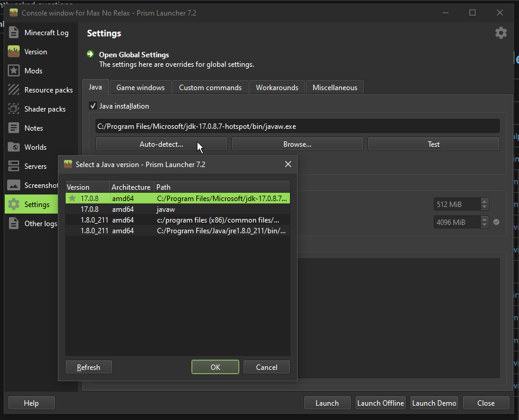The height and width of the screenshot is (420, 519).
Task: Sort by the Version column header
Action: click(87, 187)
